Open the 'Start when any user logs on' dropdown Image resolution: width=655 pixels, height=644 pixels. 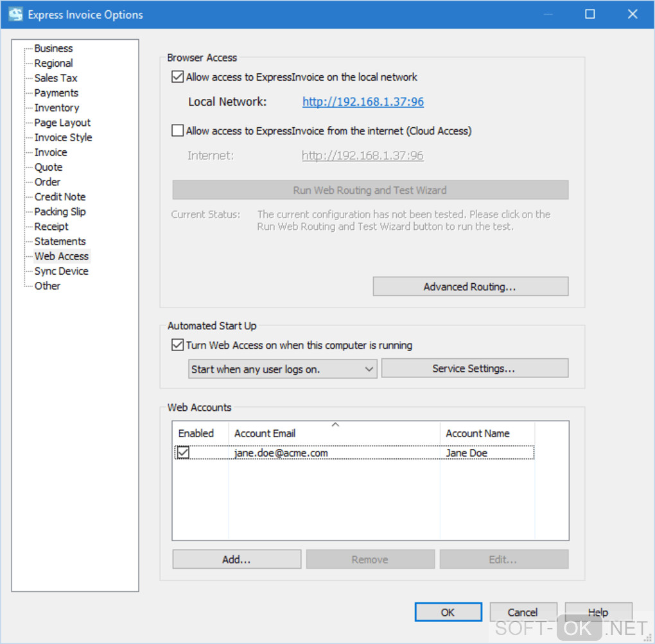click(283, 369)
